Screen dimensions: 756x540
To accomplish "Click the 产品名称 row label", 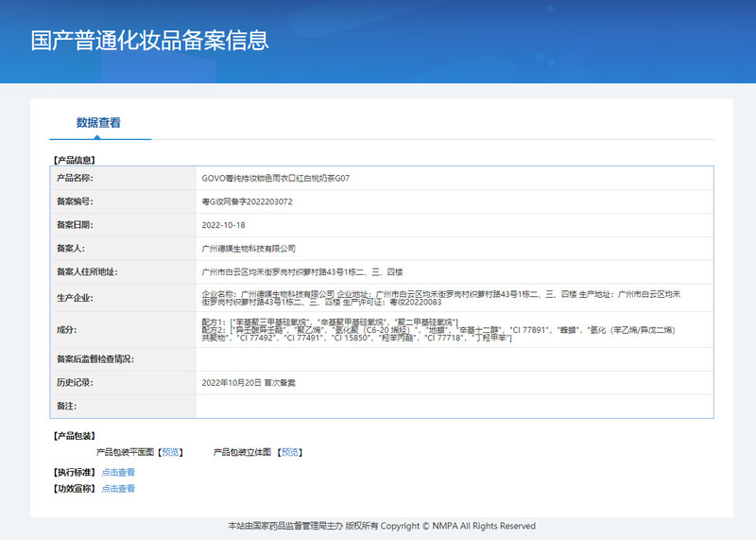I will (x=75, y=178).
